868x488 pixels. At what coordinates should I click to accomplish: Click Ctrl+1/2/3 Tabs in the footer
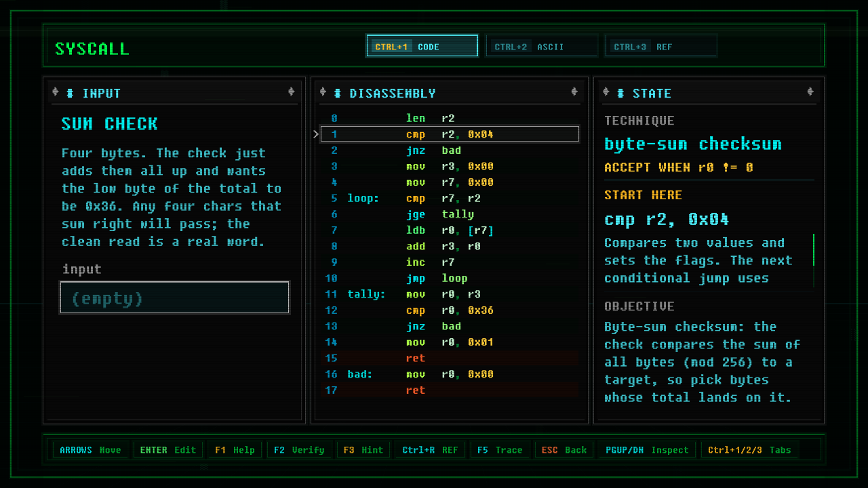pyautogui.click(x=750, y=450)
